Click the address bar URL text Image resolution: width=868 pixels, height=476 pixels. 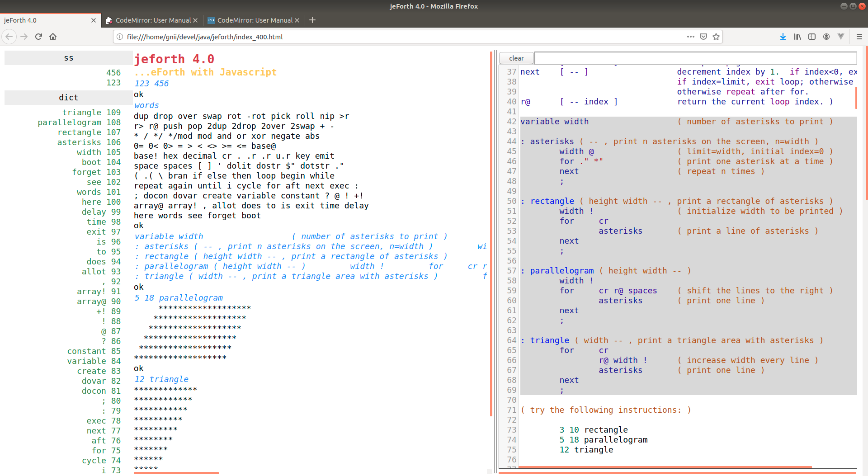[205, 37]
